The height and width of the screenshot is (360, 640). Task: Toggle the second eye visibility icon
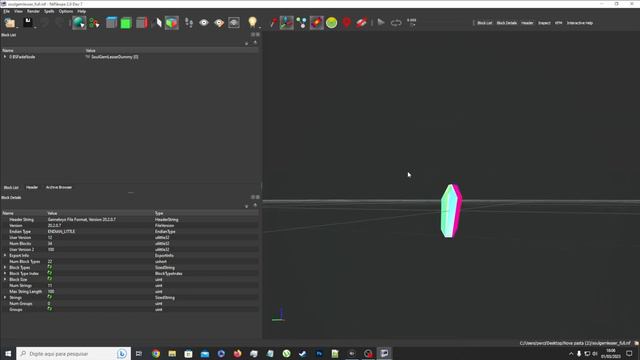[219, 22]
